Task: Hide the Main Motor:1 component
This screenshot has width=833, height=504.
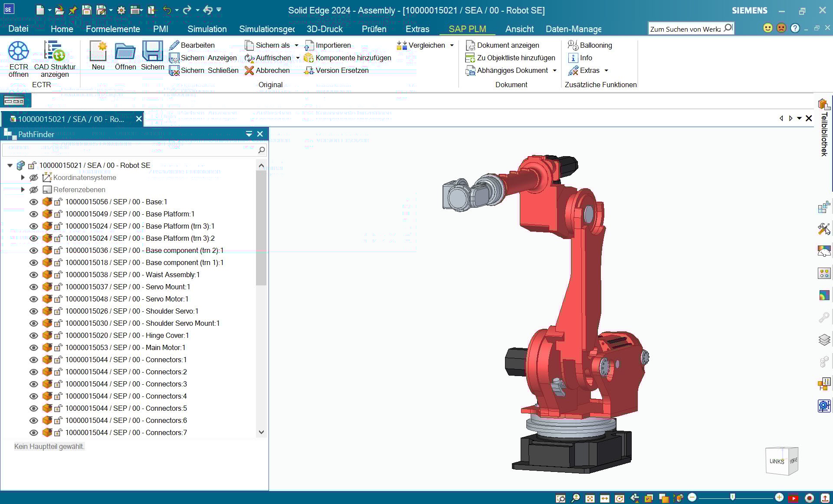Action: (x=33, y=347)
